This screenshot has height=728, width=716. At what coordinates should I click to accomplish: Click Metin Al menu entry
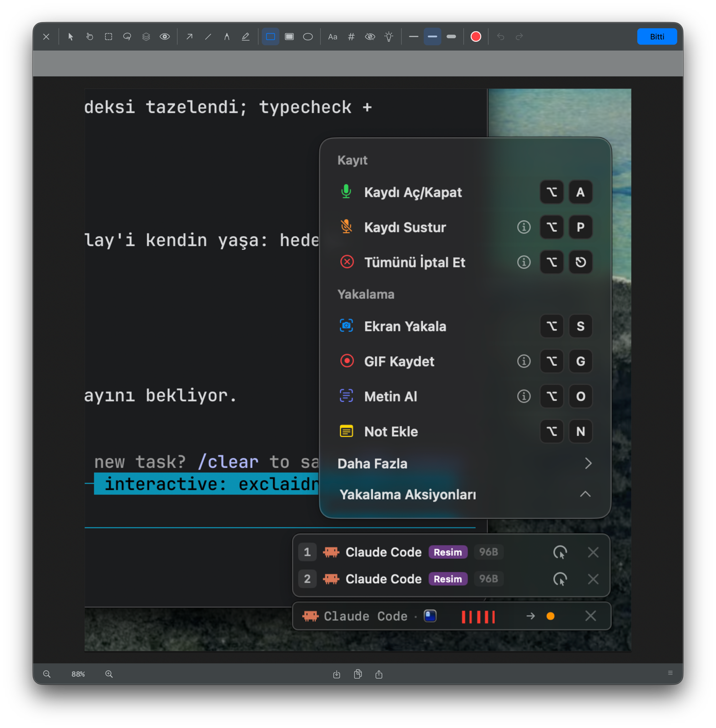click(465, 396)
